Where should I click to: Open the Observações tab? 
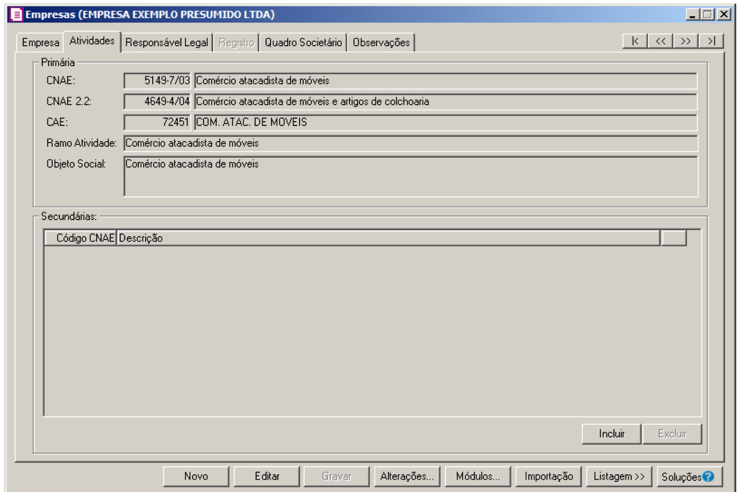point(381,43)
